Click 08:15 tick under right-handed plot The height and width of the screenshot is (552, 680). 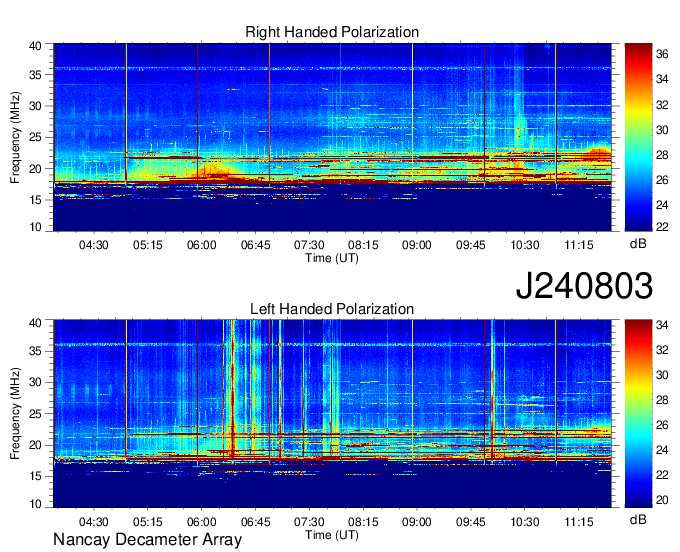click(363, 245)
